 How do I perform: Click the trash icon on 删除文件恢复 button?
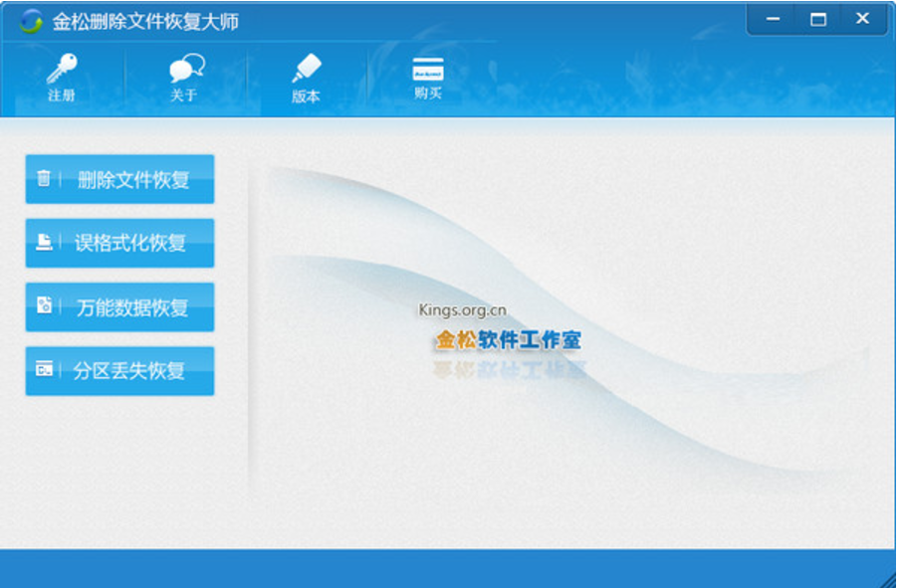pos(43,180)
